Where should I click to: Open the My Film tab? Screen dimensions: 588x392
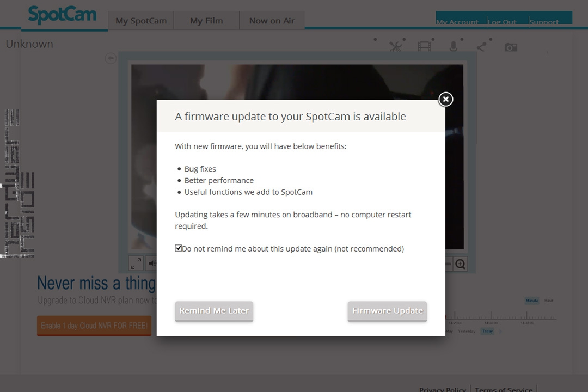tap(206, 21)
